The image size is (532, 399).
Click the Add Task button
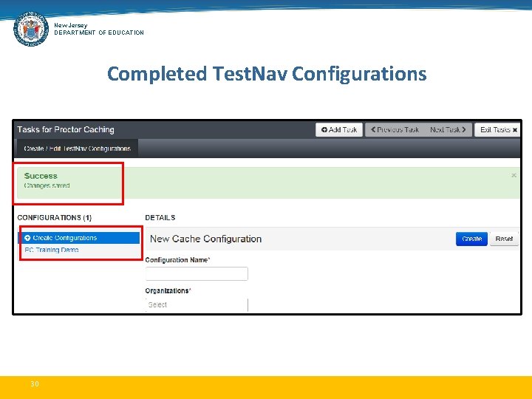click(x=339, y=129)
